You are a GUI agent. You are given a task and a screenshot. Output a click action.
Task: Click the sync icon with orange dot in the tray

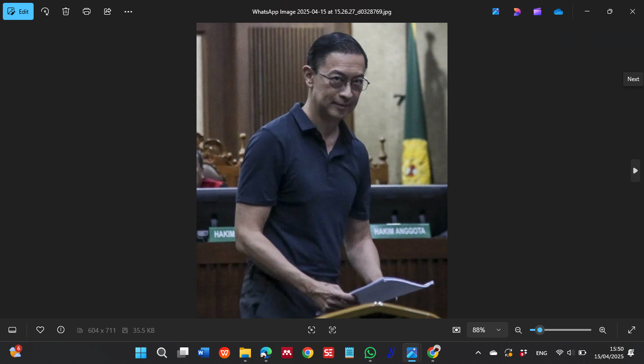[509, 353]
